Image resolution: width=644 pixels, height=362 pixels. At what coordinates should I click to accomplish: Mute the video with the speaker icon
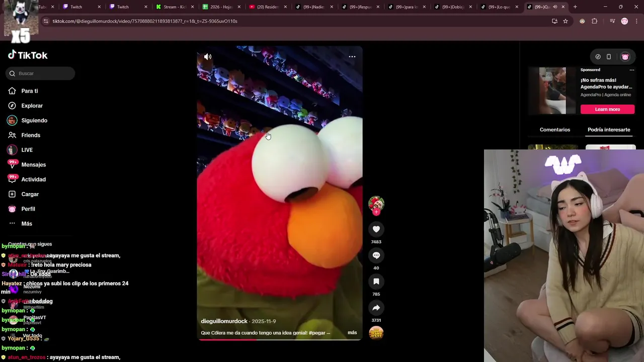click(x=207, y=57)
